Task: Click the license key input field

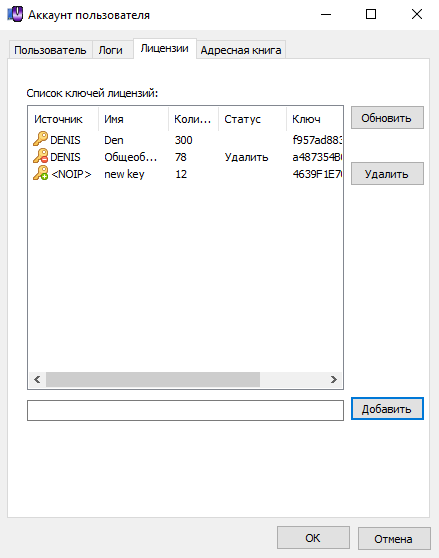Action: click(x=185, y=410)
